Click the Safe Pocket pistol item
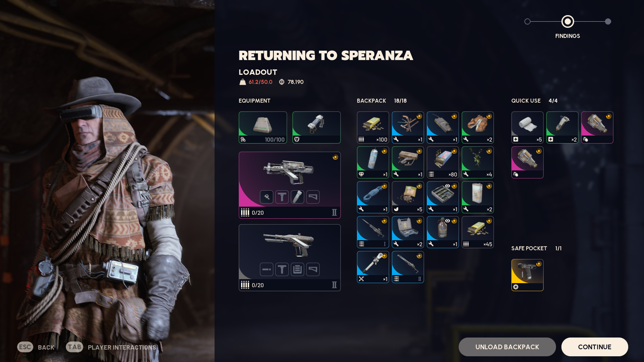This screenshot has width=644, height=362. coord(527,275)
